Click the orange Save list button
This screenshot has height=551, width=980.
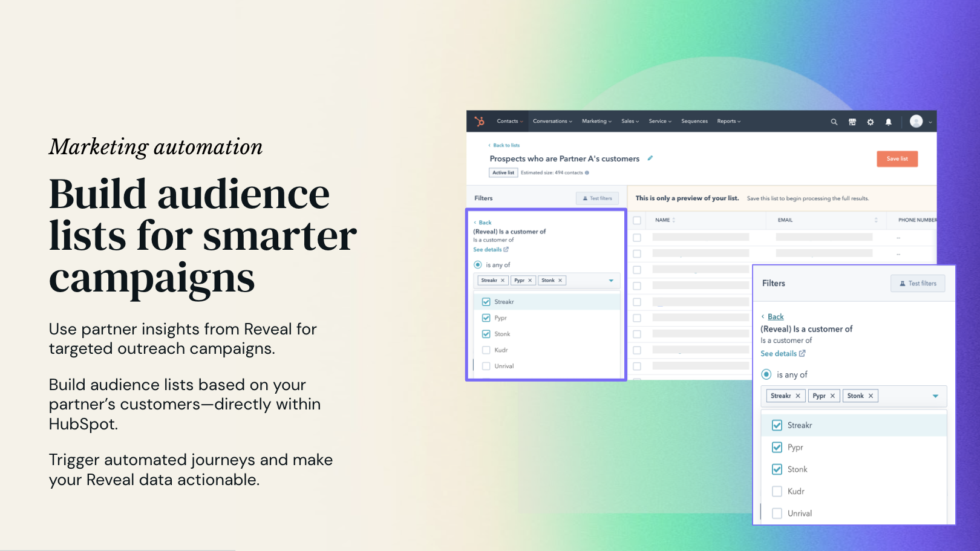(x=897, y=159)
